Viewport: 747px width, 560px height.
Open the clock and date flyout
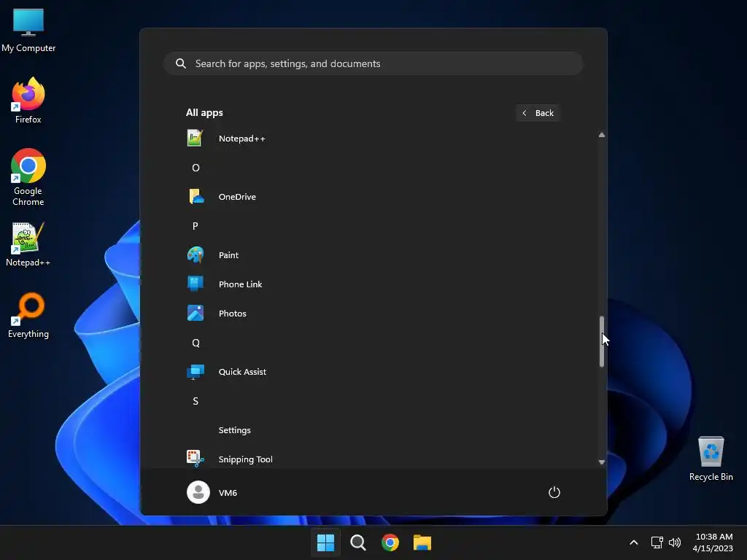(x=713, y=542)
